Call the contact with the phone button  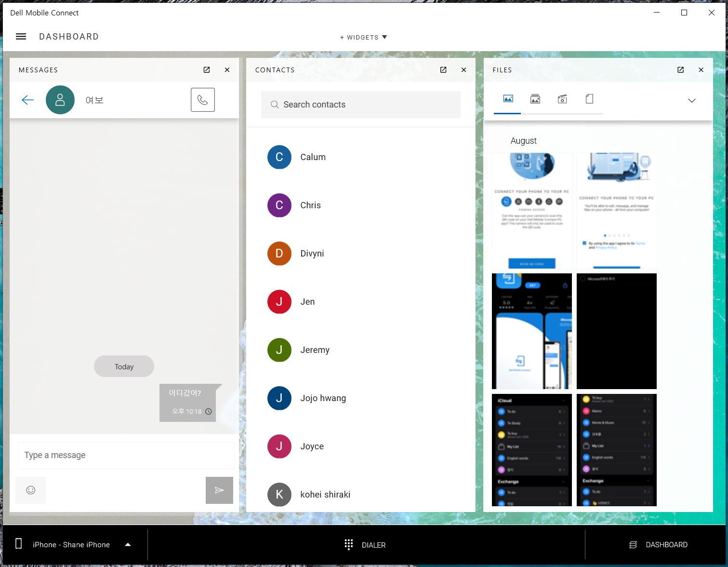click(x=203, y=100)
